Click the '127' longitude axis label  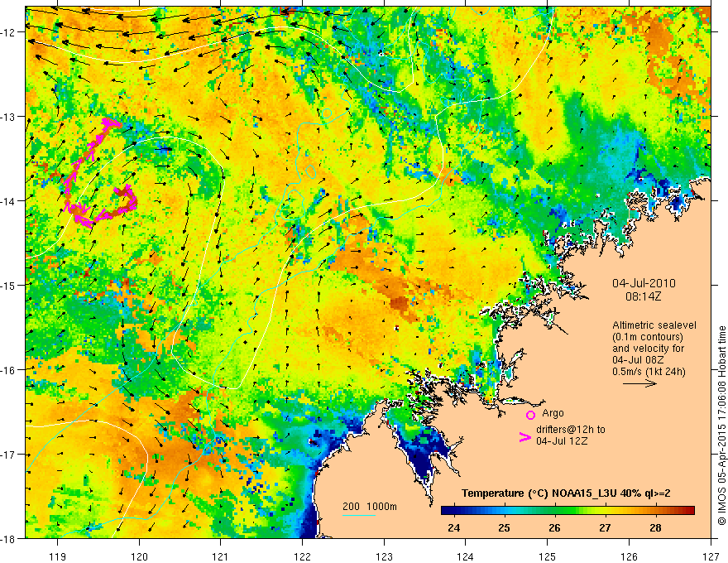coord(711,556)
